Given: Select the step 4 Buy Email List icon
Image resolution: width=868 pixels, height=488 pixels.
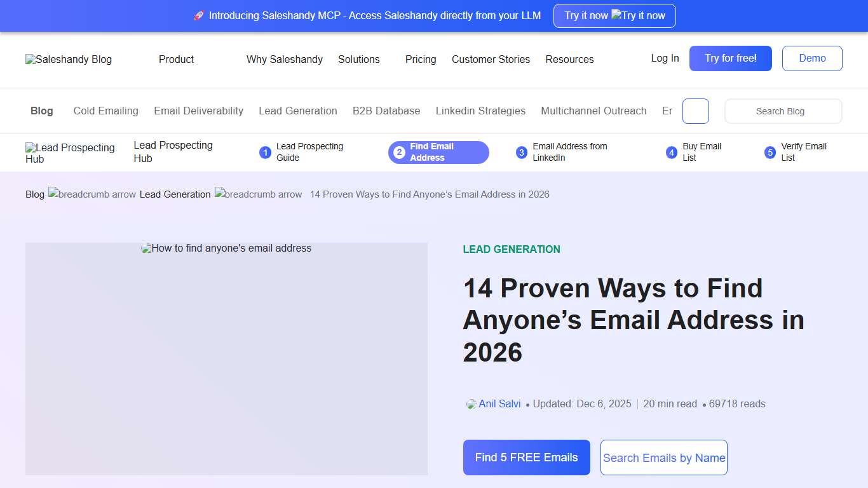Looking at the screenshot, I should (672, 152).
